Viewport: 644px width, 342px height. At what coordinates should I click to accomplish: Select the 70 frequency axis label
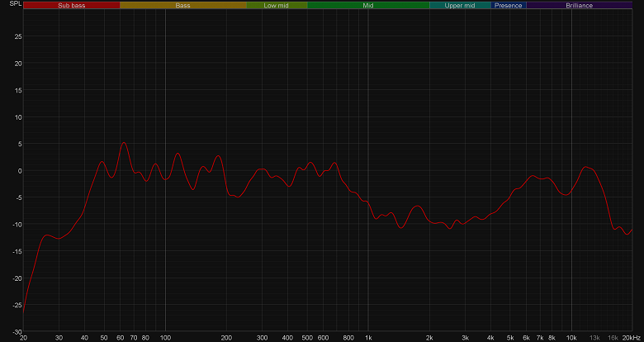point(134,338)
